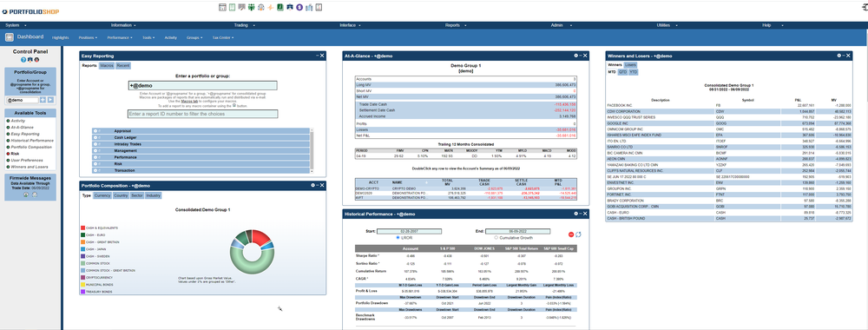This screenshot has height=330, width=868.
Task: Open At-A-Glance in Available Tools
Action: coord(23,127)
